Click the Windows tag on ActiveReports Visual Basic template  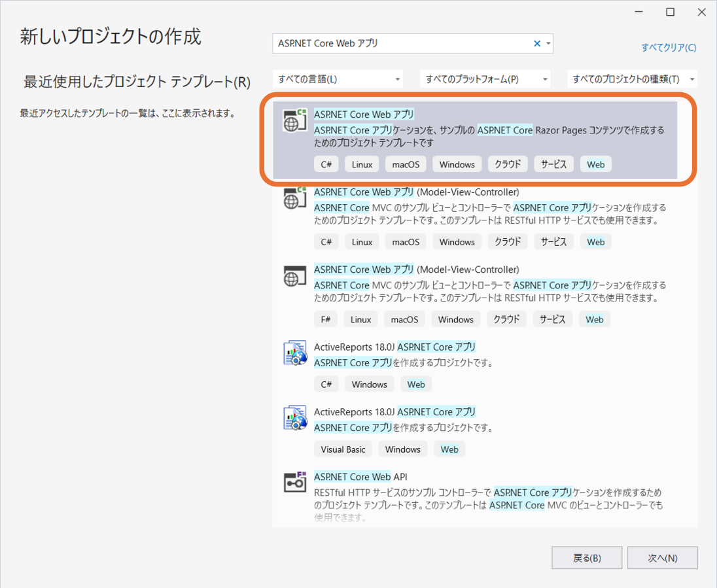pos(402,449)
